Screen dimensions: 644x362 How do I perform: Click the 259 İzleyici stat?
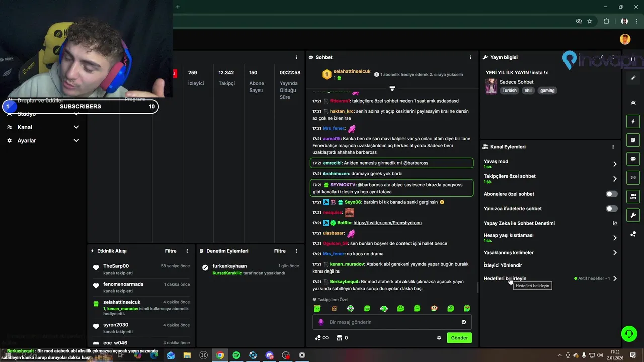(196, 78)
